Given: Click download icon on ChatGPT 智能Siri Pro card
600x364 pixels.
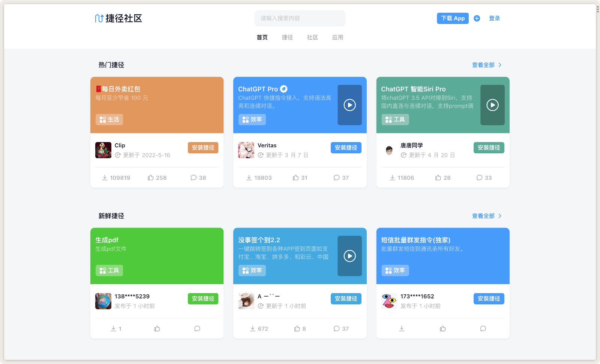Looking at the screenshot, I should 392,178.
